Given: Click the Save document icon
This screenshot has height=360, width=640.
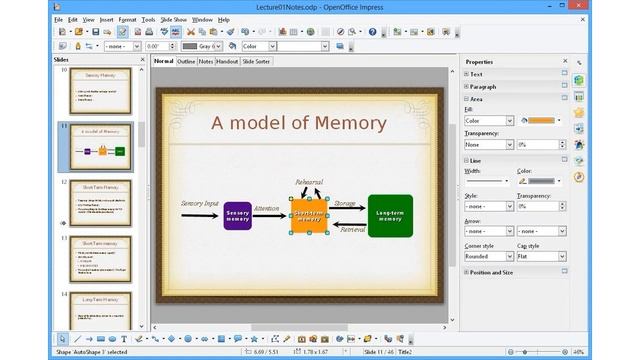Looking at the screenshot, I should [96, 32].
